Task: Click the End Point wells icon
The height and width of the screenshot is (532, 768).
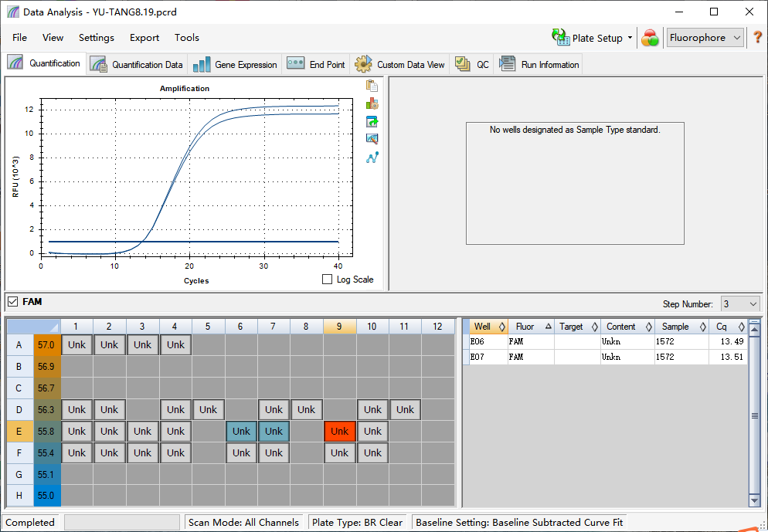Action: (296, 63)
